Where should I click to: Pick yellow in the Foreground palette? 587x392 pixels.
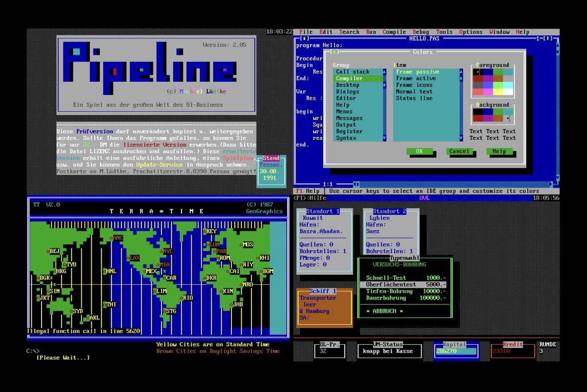(x=498, y=91)
